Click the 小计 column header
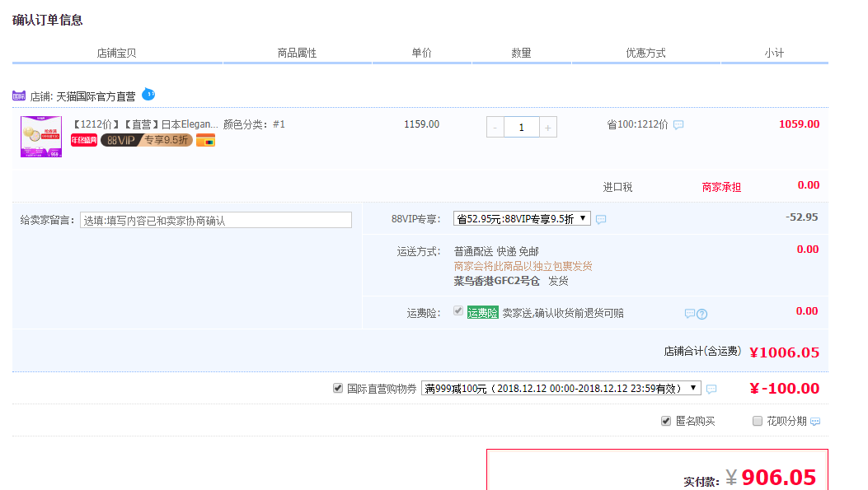The width and height of the screenshot is (868, 490). coord(774,53)
